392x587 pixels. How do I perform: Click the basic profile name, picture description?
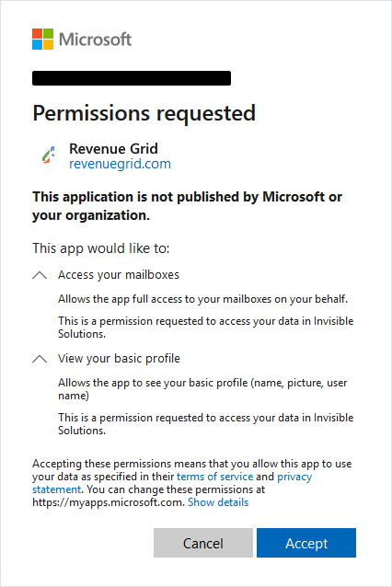202,389
